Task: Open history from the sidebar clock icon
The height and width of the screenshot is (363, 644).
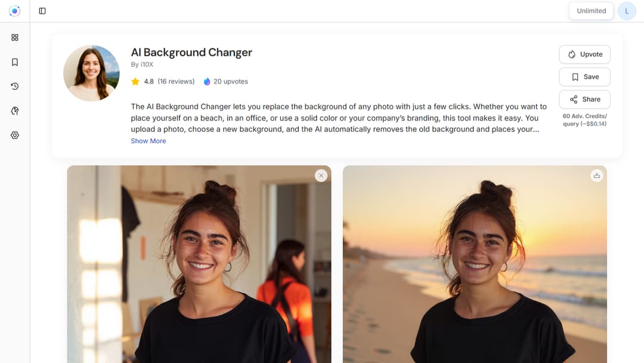Action: click(15, 87)
